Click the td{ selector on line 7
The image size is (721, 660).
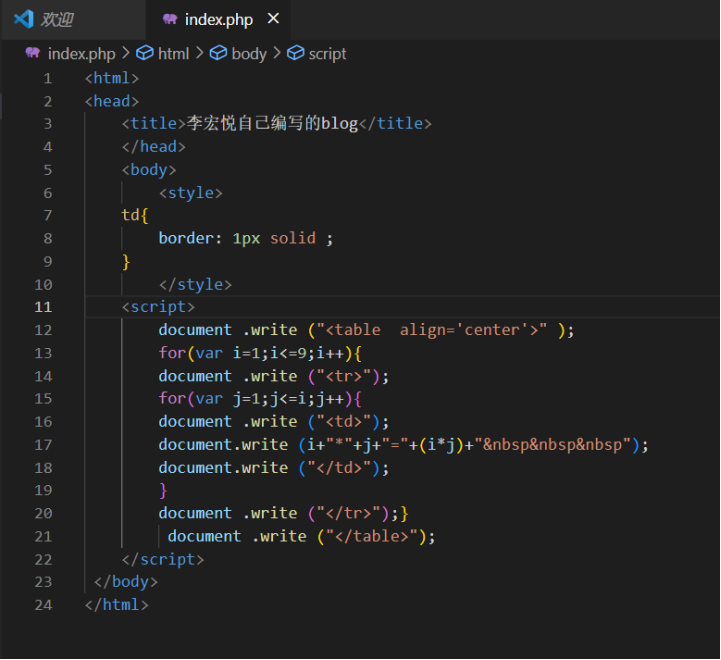[135, 215]
